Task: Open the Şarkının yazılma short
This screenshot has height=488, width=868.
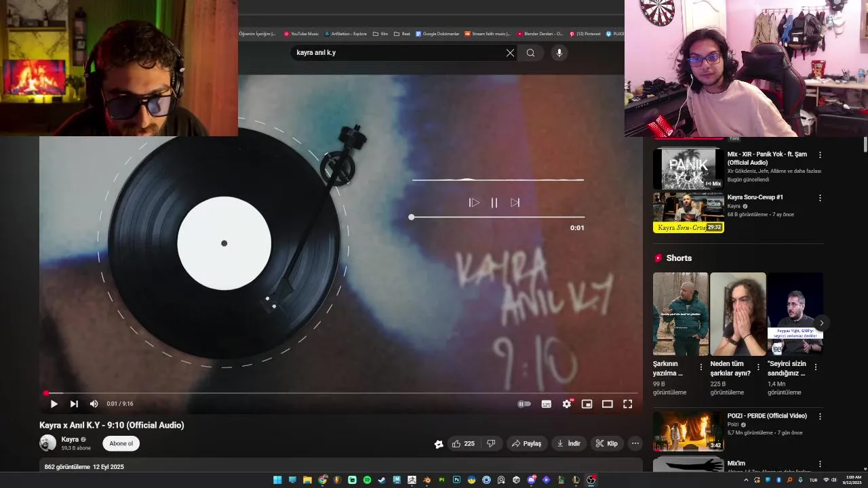Action: click(x=680, y=314)
